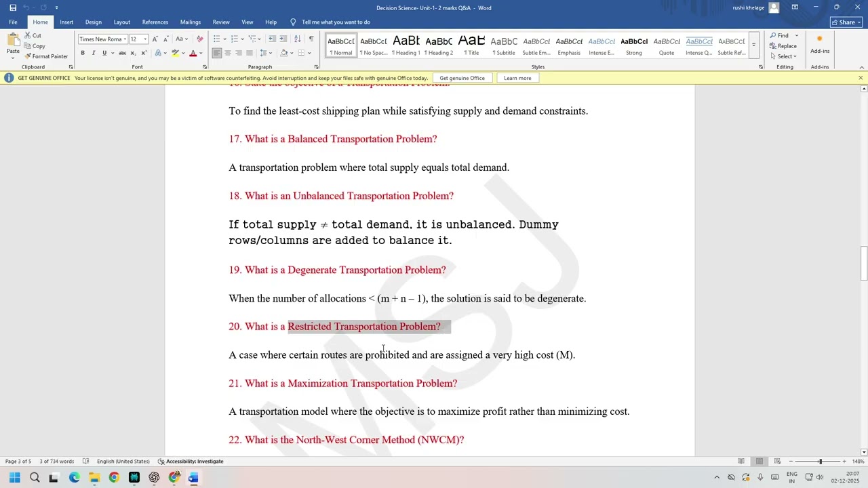Screen dimensions: 868x488
Task: Open the View ribbon tab
Action: coord(248,22)
